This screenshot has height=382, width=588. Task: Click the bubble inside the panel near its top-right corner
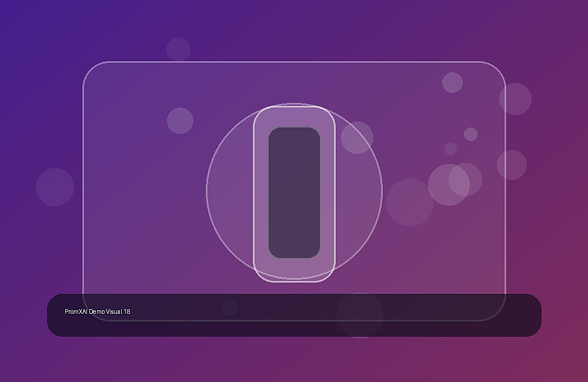click(x=452, y=82)
